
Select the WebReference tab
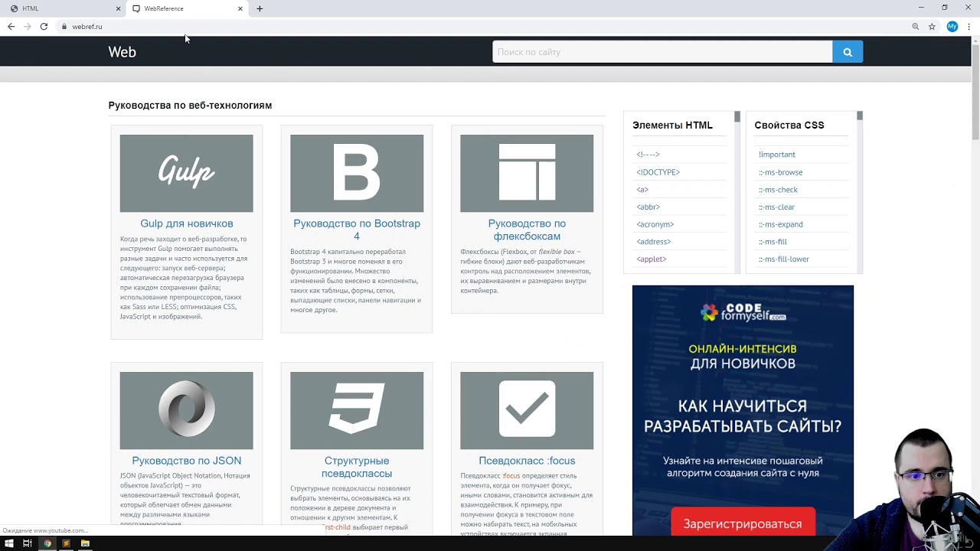[187, 8]
